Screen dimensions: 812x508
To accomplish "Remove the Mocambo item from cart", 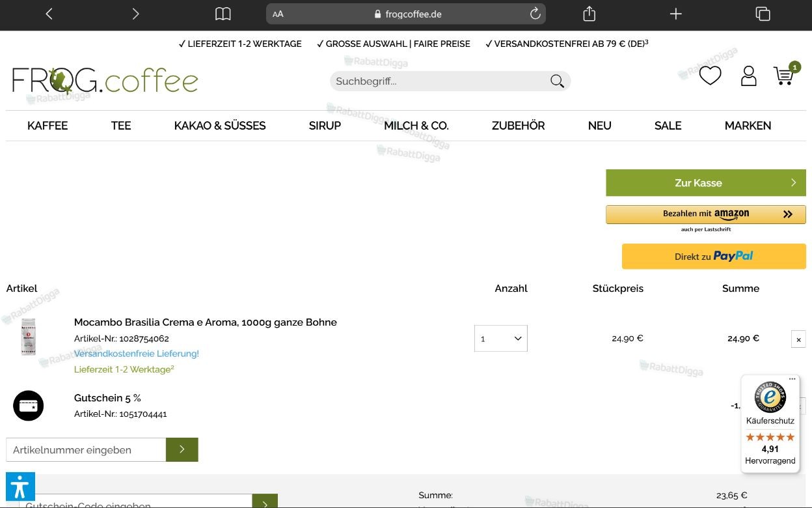I will [x=798, y=339].
